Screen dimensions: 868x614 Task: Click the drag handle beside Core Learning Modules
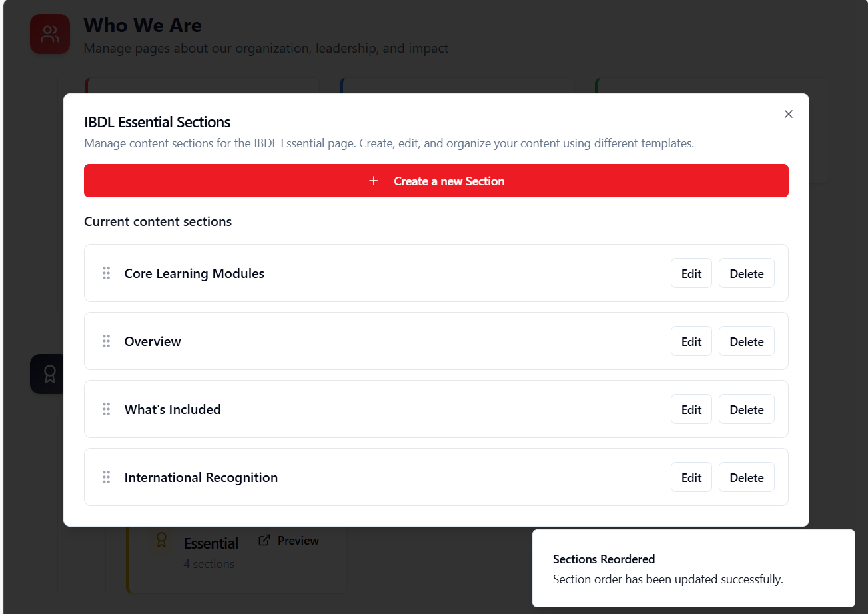(x=106, y=273)
